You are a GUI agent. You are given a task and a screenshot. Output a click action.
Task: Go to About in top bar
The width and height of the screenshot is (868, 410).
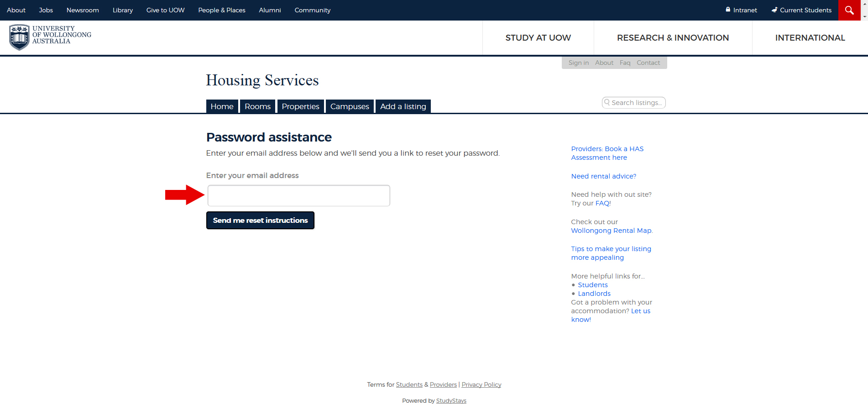click(16, 10)
